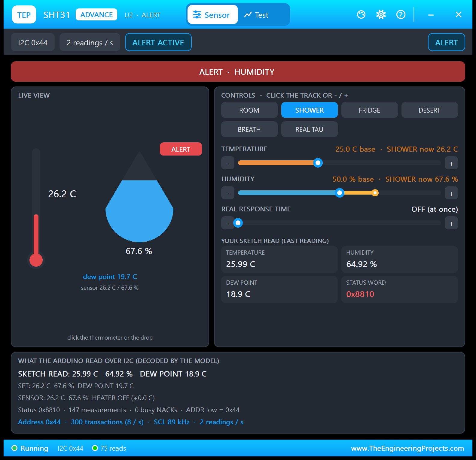Click the dew point 18.9 C card
The image size is (476, 460).
tap(279, 289)
